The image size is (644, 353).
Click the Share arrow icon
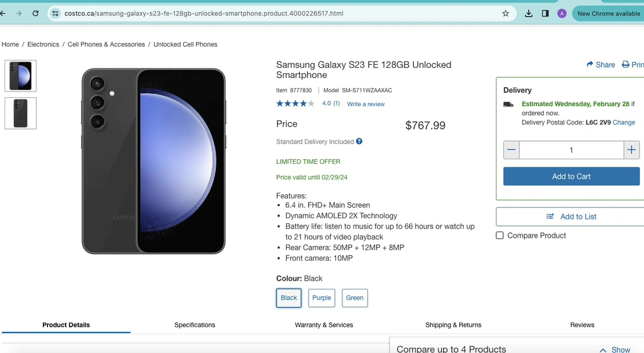[590, 65]
